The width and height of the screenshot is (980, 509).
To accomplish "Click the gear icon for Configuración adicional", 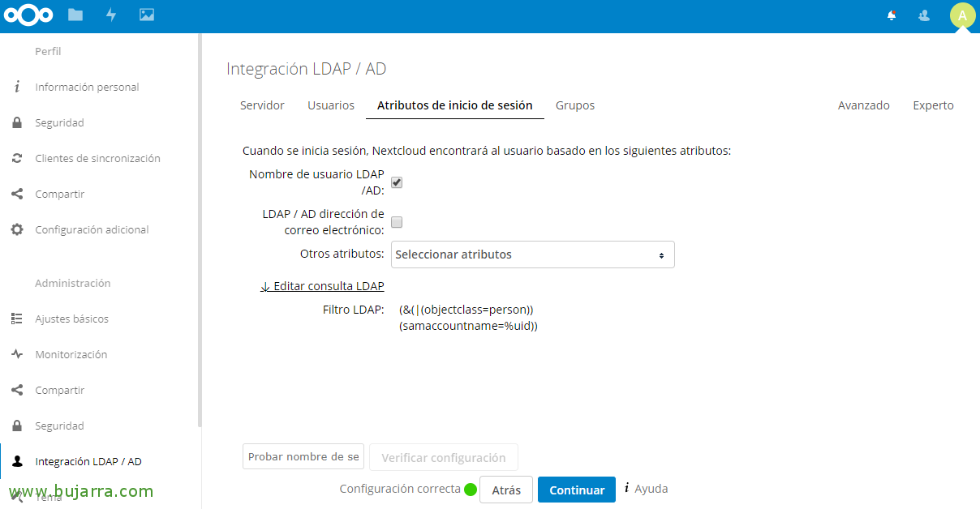I will pyautogui.click(x=16, y=229).
